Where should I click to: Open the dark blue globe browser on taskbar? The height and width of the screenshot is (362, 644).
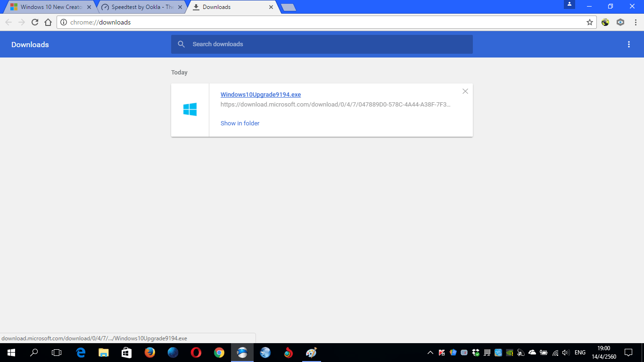[173, 353]
